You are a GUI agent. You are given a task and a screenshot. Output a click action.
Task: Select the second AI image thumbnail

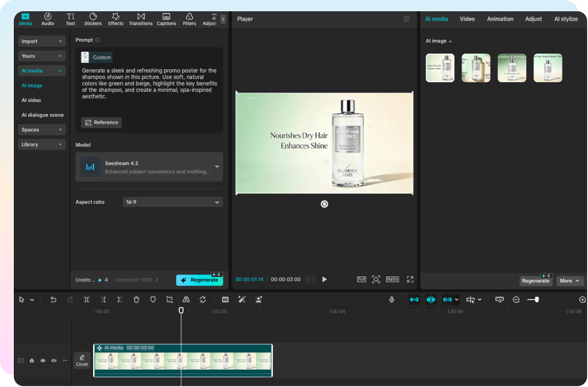click(x=476, y=68)
